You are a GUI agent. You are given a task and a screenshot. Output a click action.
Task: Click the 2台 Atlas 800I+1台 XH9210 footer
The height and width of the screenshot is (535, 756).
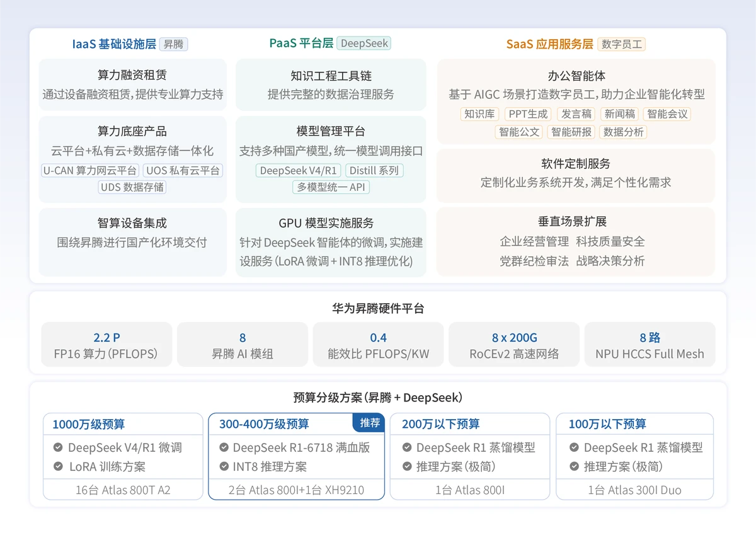pos(296,490)
